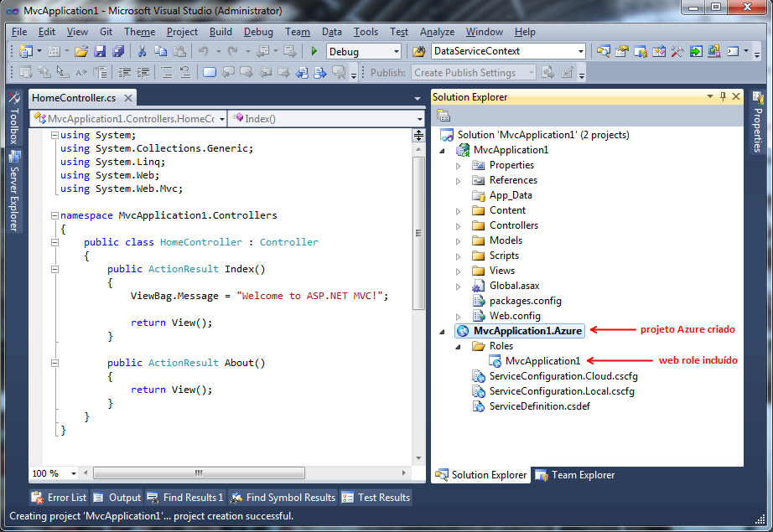Pin the Solution Explorer panel with auto-hide
The width and height of the screenshot is (773, 532).
click(x=724, y=96)
